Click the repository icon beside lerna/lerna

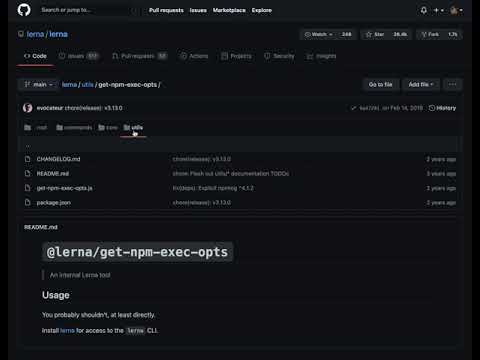click(x=21, y=34)
